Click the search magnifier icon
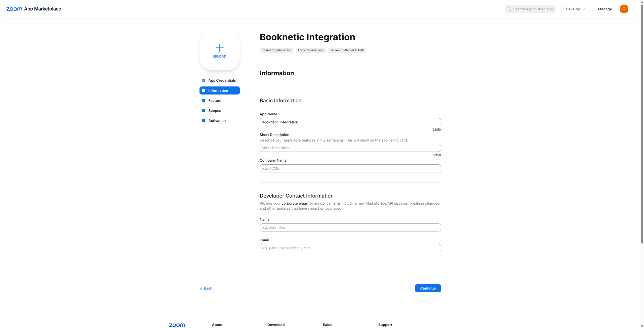Viewport: 644px width, 328px height. [509, 9]
